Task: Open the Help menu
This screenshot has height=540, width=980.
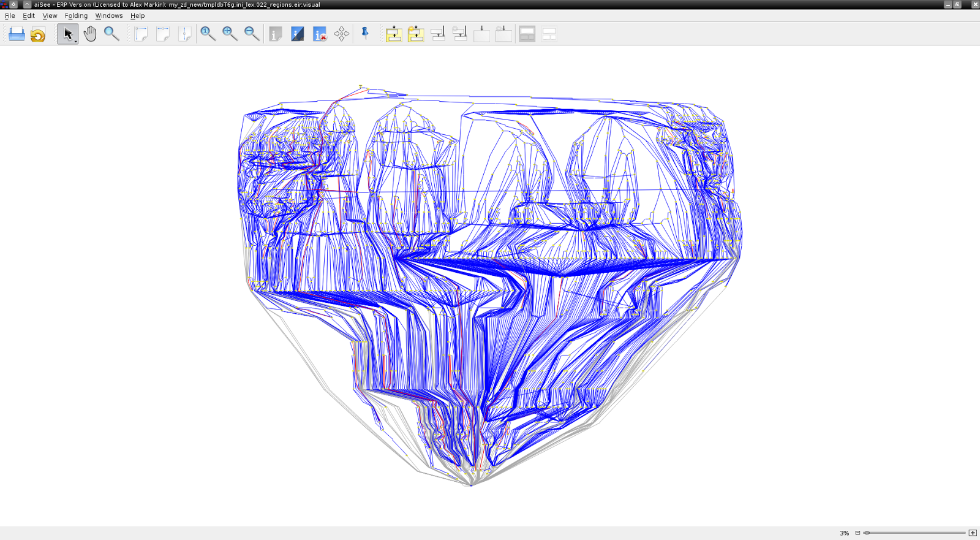Action: 137,16
